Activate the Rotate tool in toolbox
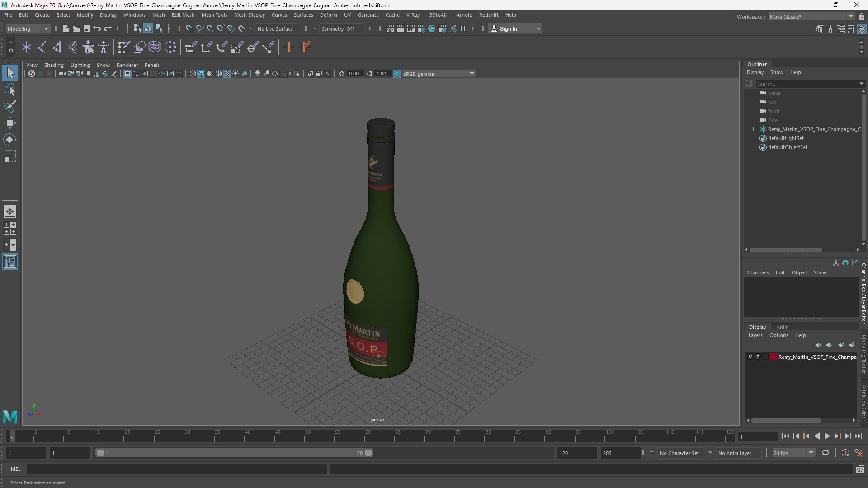 tap(10, 140)
